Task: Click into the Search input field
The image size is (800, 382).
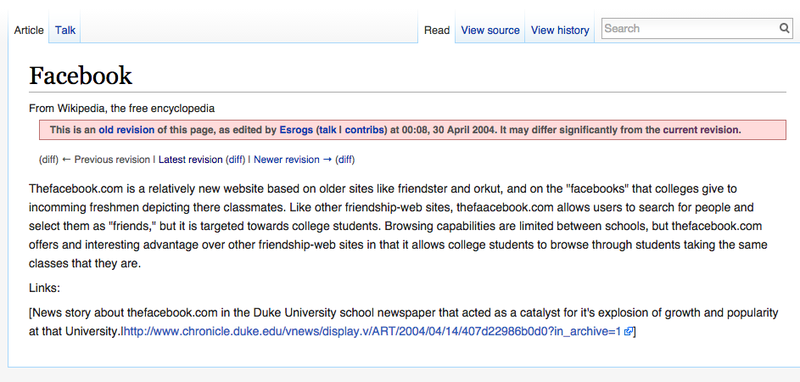Action: (x=690, y=29)
